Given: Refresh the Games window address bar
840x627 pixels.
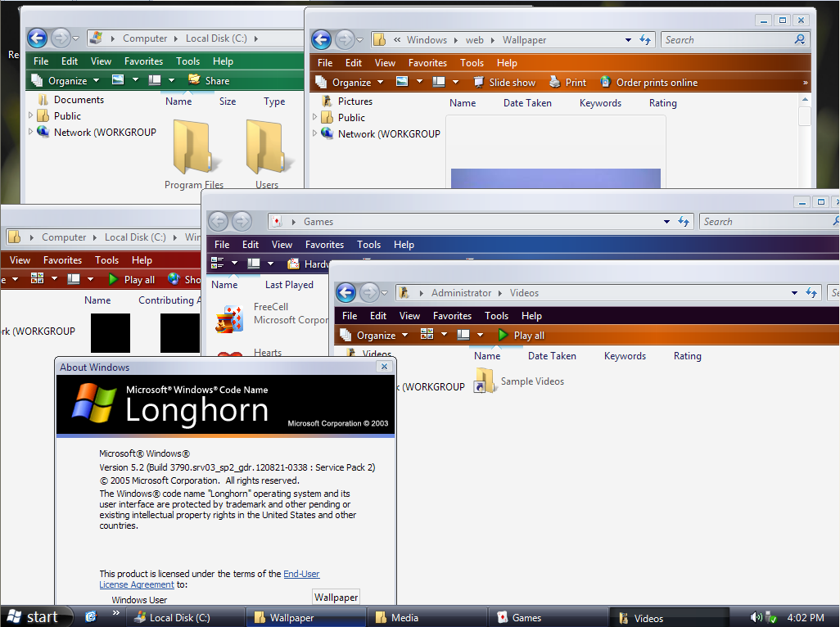Looking at the screenshot, I should coord(684,221).
